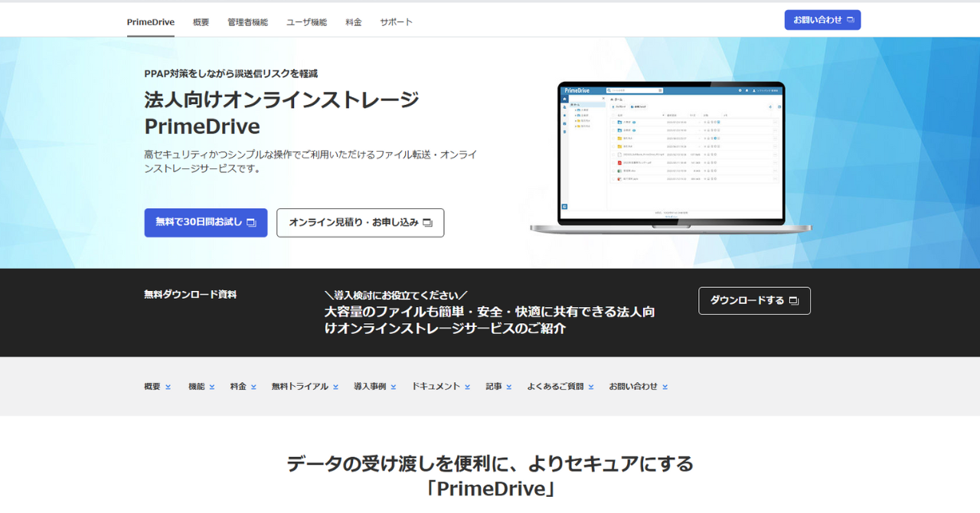Screen dimensions: 980x513
Task: Click the chevron icon next to ドキュメント
Action: [x=467, y=387]
